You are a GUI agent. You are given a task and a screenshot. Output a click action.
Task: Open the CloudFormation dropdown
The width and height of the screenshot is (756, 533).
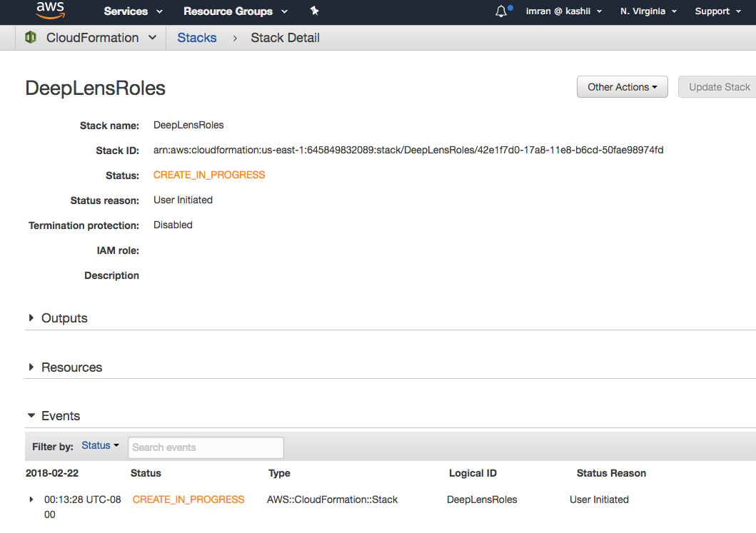[x=101, y=38]
